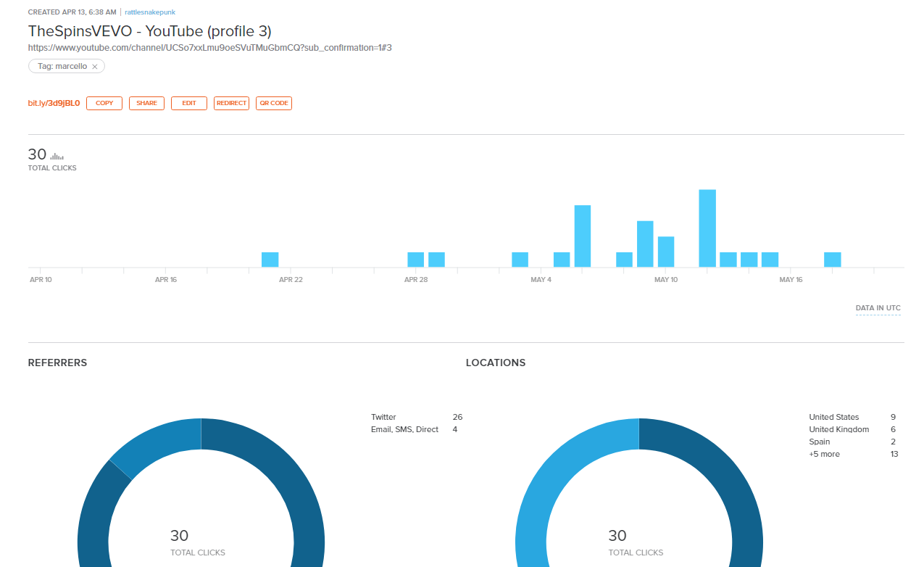Click the Twitter referrer entry
Screen dimensions: 924x567
click(x=383, y=417)
